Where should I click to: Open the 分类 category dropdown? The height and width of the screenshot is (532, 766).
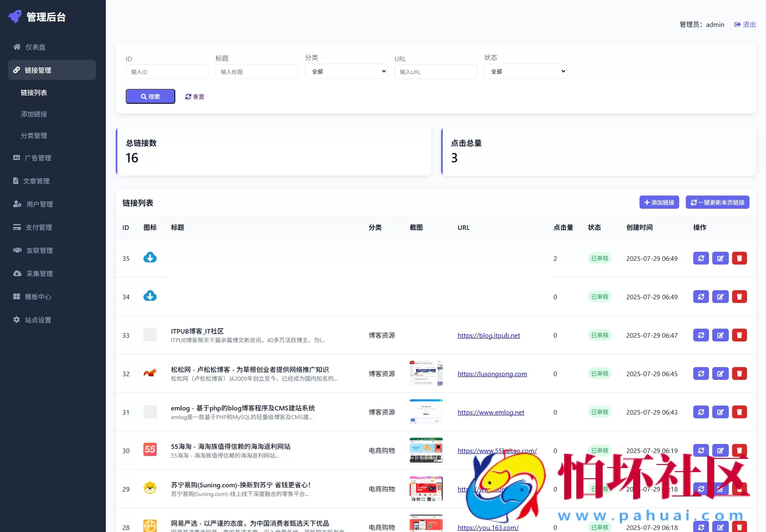click(x=346, y=71)
